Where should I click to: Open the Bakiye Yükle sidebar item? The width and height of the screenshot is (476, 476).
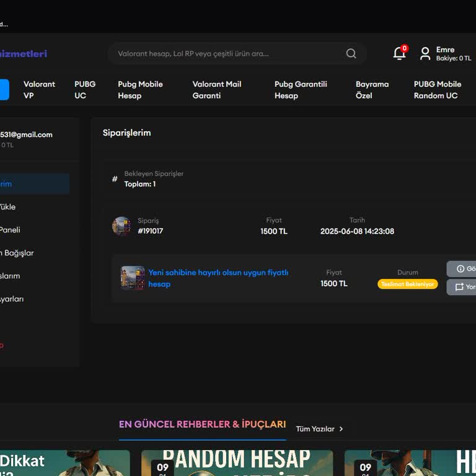(x=8, y=207)
